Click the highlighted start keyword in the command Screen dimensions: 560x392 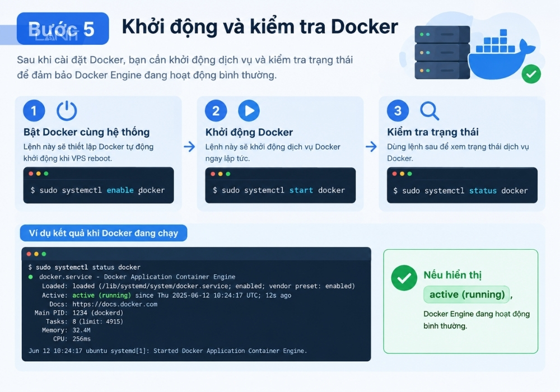301,190
